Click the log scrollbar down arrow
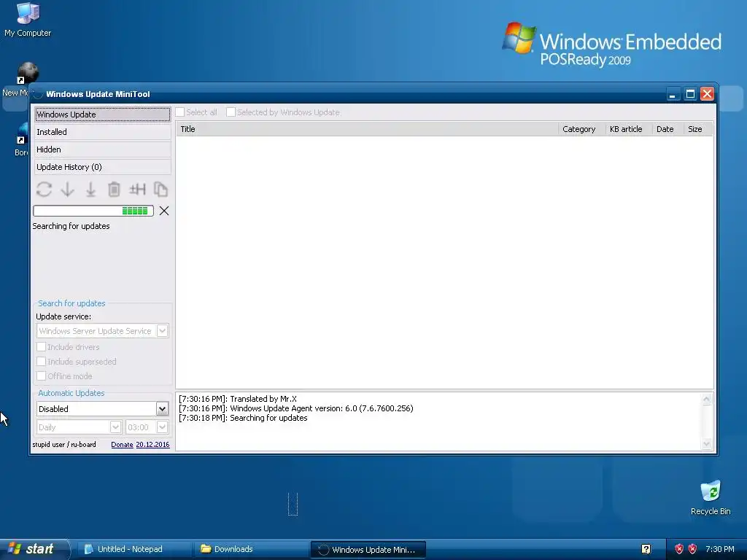Screen dimensions: 747x560 coord(706,444)
